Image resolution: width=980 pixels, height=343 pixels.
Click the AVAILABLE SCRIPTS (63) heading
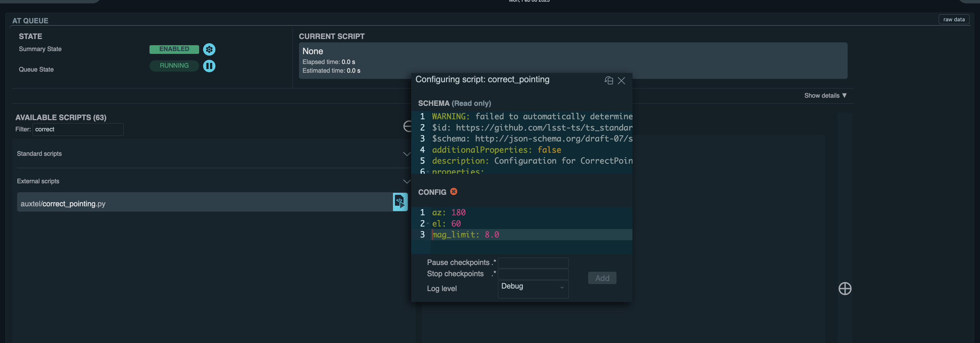[61, 117]
